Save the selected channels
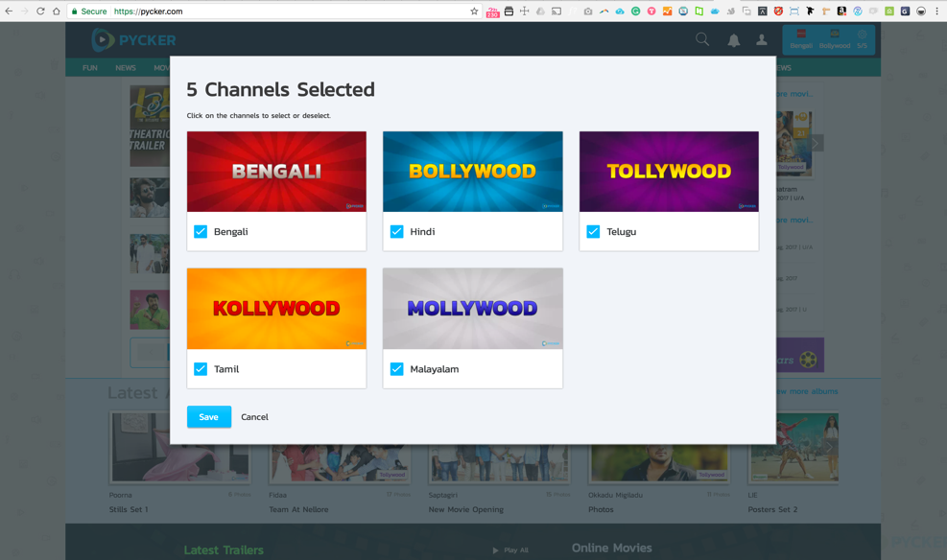The image size is (947, 560). pos(209,417)
